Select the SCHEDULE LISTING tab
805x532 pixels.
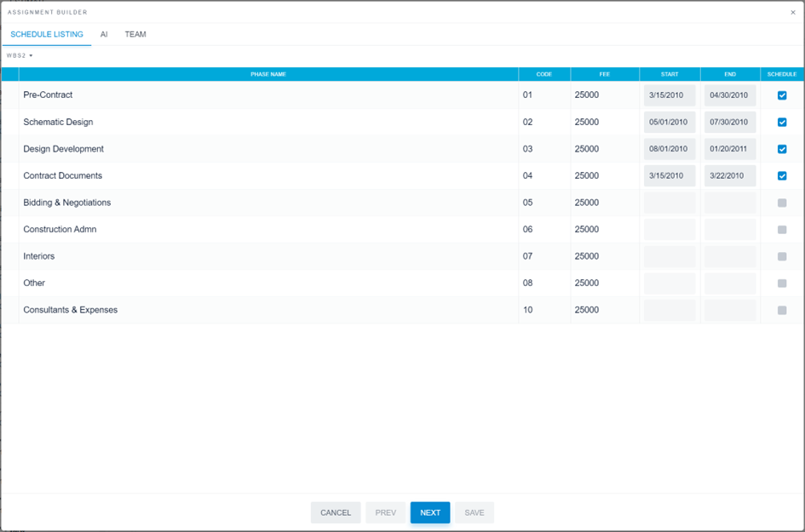pyautogui.click(x=46, y=35)
